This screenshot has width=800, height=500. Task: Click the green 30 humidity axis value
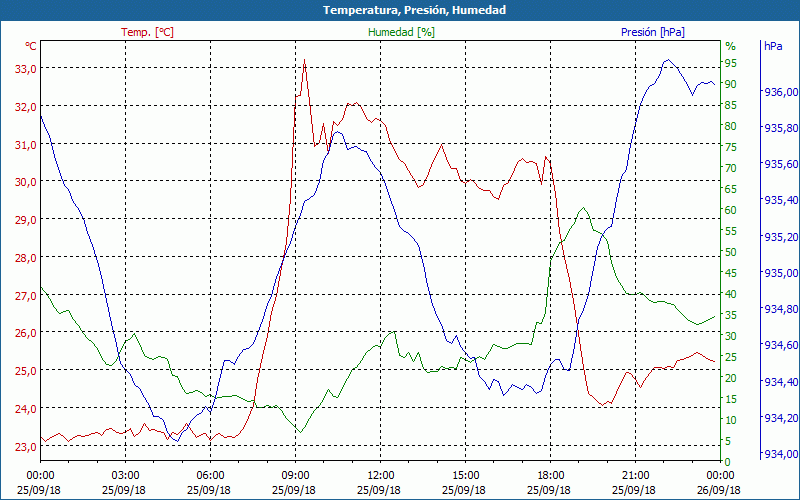coord(731,336)
